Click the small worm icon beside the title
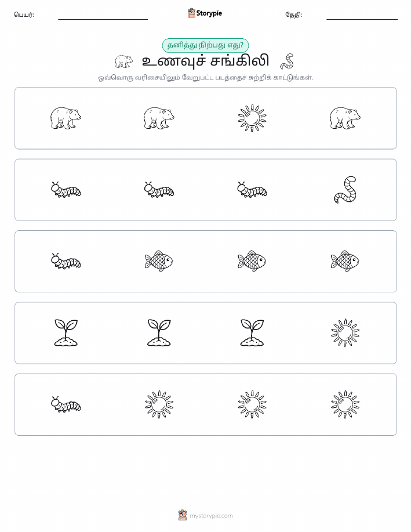 pyautogui.click(x=287, y=61)
